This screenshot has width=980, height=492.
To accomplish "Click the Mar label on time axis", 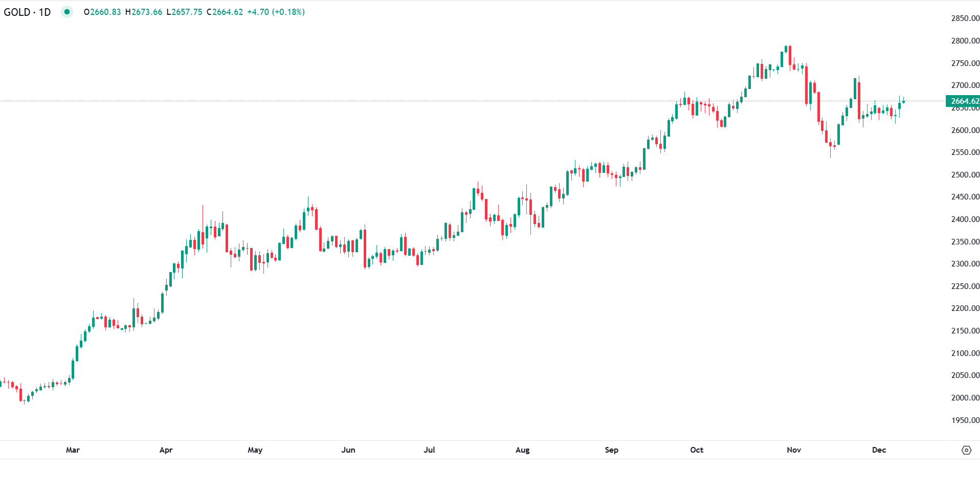I will point(73,450).
